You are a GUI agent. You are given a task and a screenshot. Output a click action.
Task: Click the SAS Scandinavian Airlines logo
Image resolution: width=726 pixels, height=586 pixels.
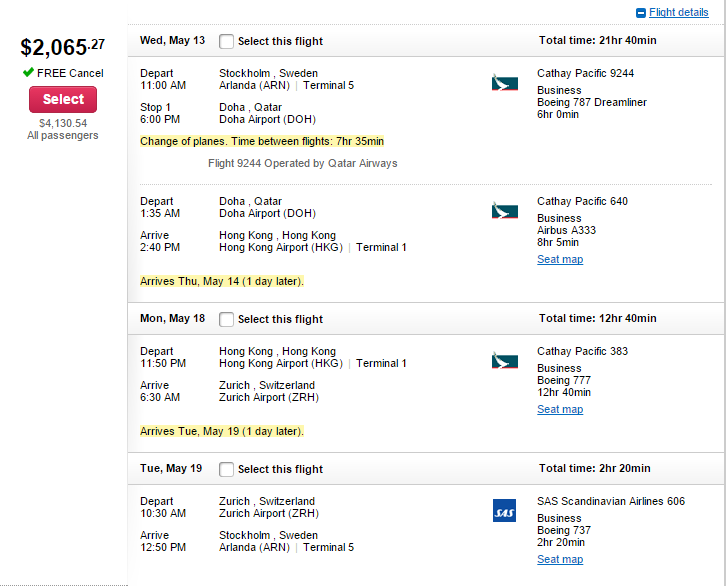pyautogui.click(x=505, y=512)
